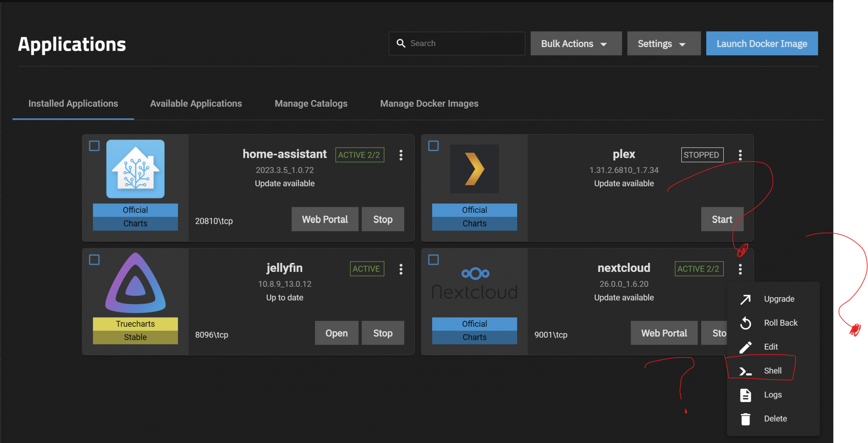Stop the home-assistant app
This screenshot has width=868, height=443.
coord(383,219)
